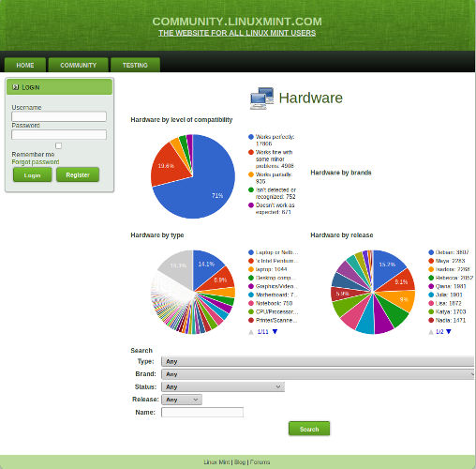
Task: Click the blue Debian legend dot
Action: tap(431, 252)
